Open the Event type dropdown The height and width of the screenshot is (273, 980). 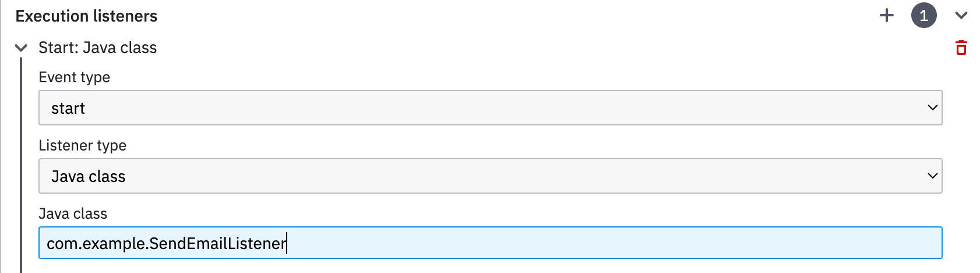(x=489, y=108)
